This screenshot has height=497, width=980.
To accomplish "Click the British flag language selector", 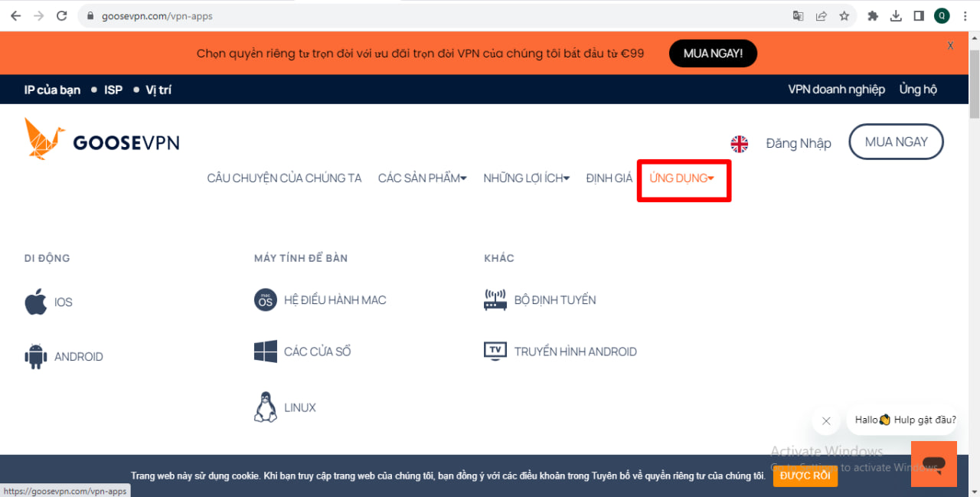I will point(739,143).
